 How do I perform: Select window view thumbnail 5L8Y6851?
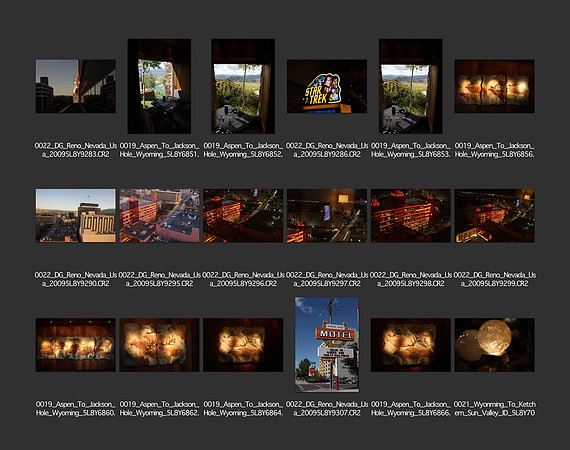(x=159, y=86)
